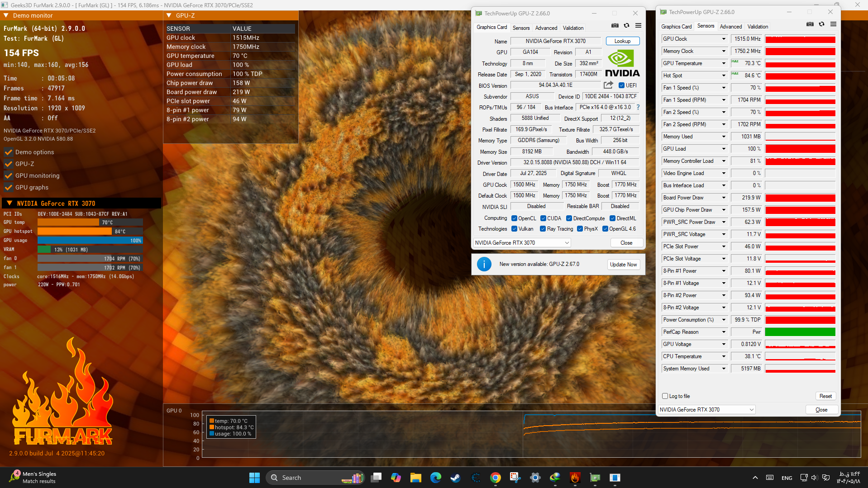Open Graphics Card tab in right GPU-Z window
The height and width of the screenshot is (488, 868).
pos(676,27)
